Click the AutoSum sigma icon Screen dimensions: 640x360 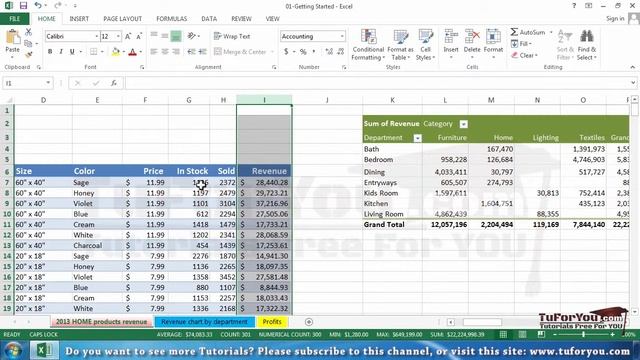point(514,32)
